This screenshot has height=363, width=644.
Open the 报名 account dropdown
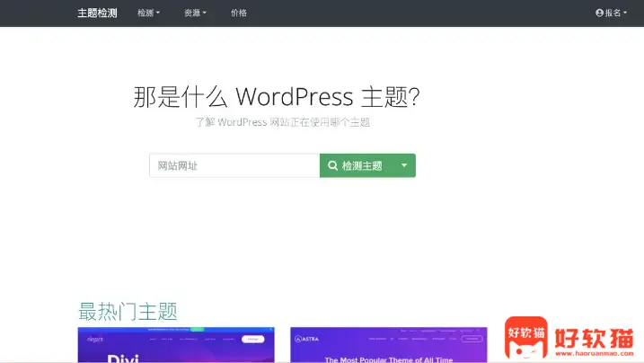(x=611, y=13)
